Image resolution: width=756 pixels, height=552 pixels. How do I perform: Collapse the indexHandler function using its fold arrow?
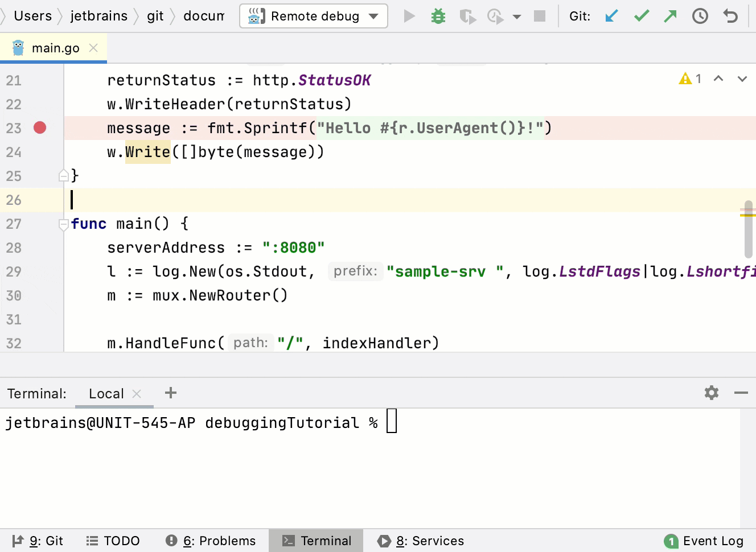tap(63, 175)
